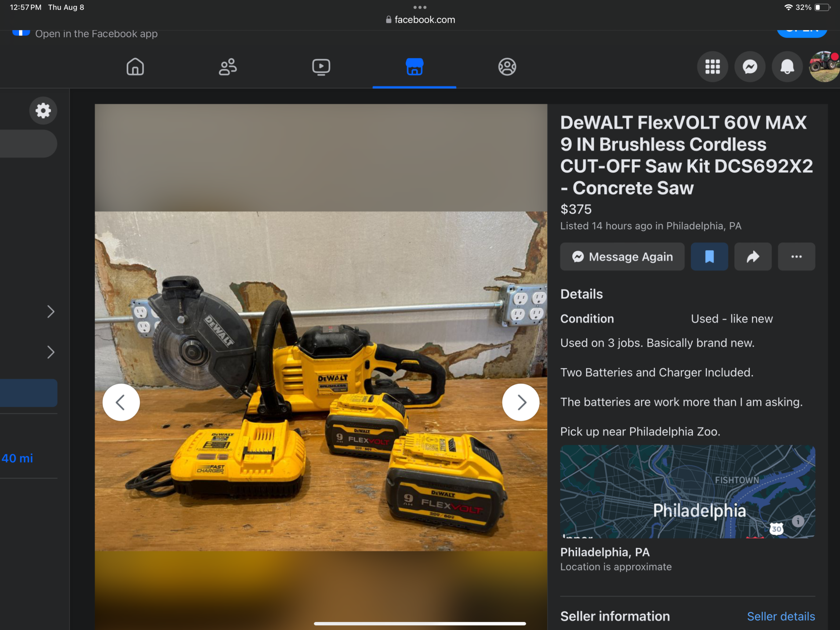Open the Groups tab icon
Image resolution: width=840 pixels, height=630 pixels.
pyautogui.click(x=507, y=67)
